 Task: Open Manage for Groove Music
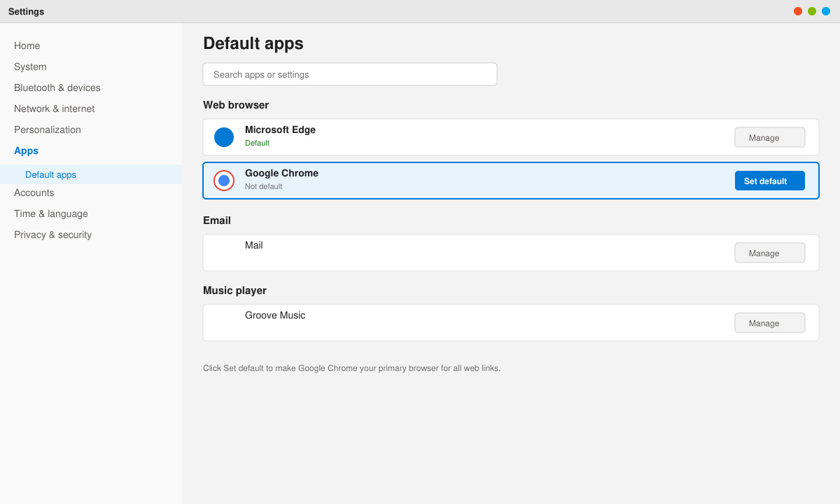click(x=770, y=323)
